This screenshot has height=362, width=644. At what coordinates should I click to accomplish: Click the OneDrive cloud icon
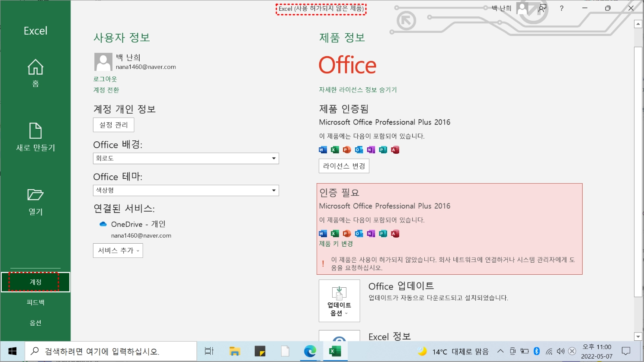103,224
